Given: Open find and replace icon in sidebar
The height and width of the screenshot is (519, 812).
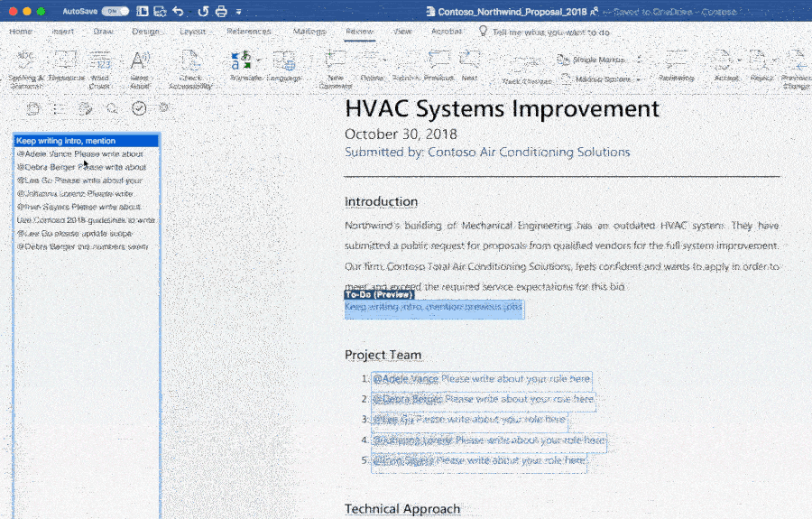Looking at the screenshot, I should pyautogui.click(x=112, y=108).
